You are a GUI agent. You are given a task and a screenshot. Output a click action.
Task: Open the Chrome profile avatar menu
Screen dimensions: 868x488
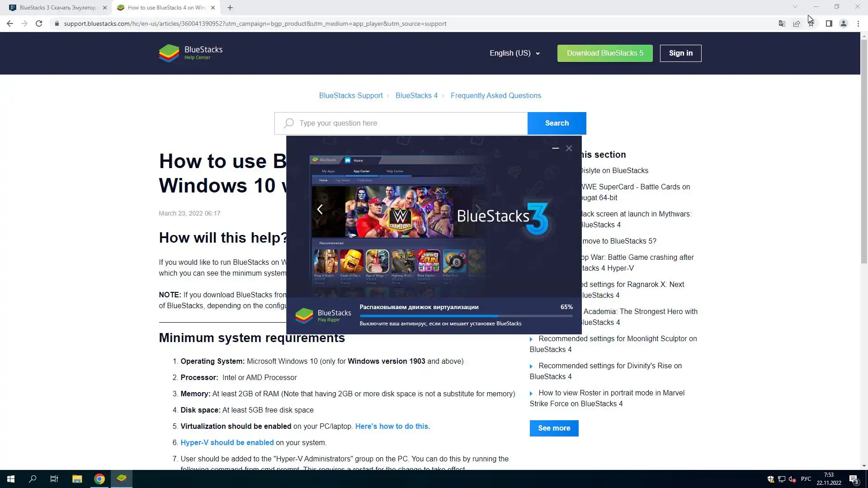point(843,23)
